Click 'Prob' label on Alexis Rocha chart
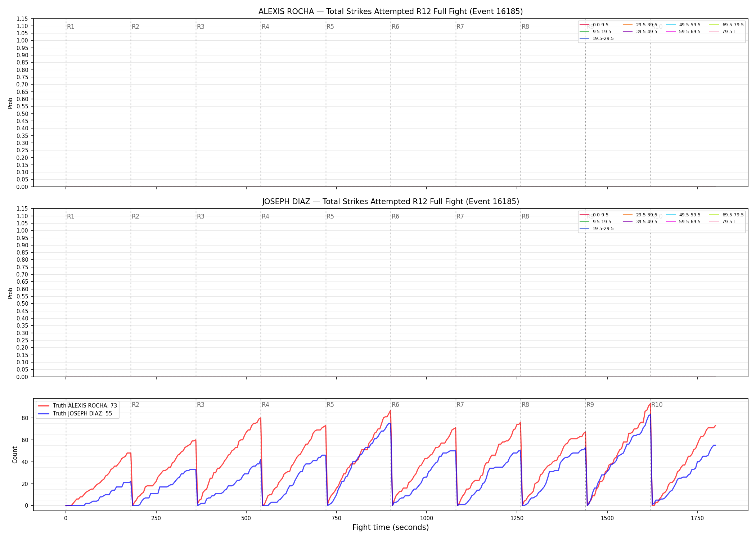756x540 pixels. pyautogui.click(x=10, y=103)
